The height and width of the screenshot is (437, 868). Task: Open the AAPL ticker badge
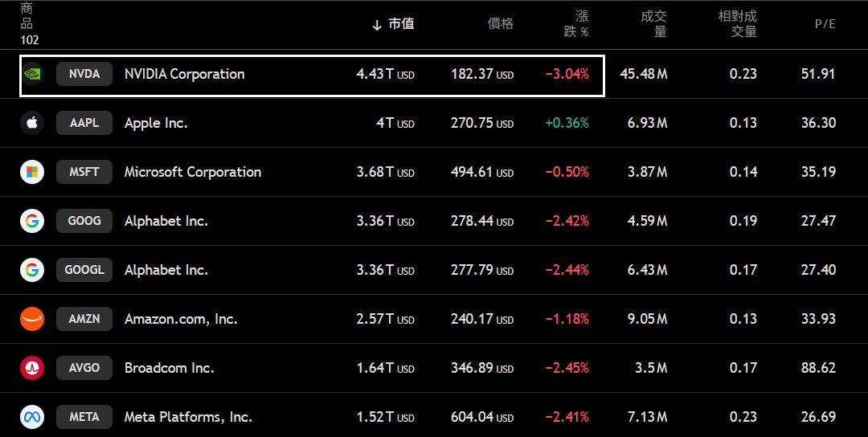click(84, 123)
